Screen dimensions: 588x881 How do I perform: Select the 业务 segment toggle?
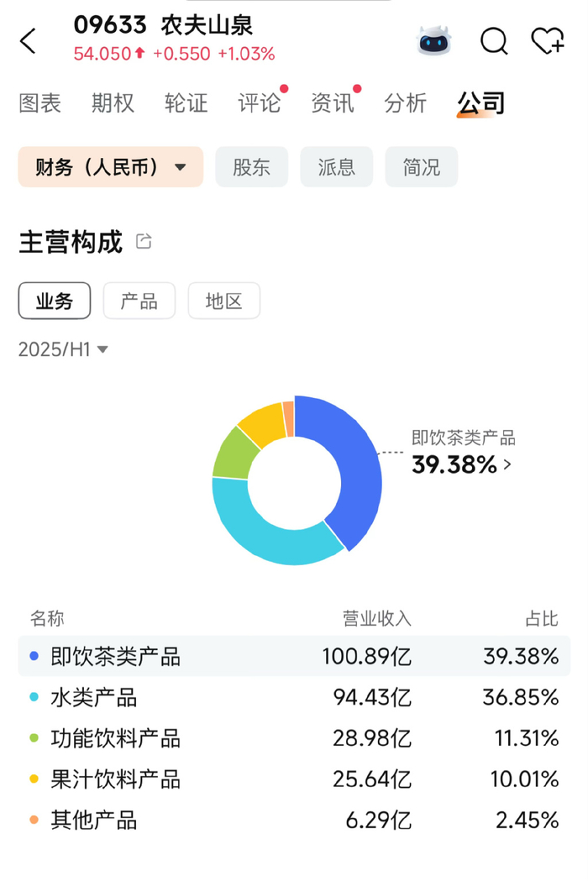click(x=55, y=301)
